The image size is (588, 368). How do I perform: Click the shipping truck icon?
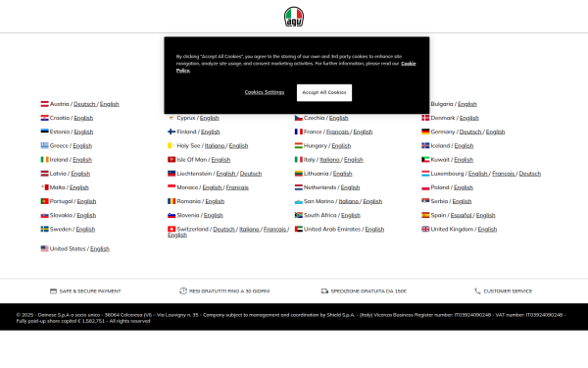point(324,291)
